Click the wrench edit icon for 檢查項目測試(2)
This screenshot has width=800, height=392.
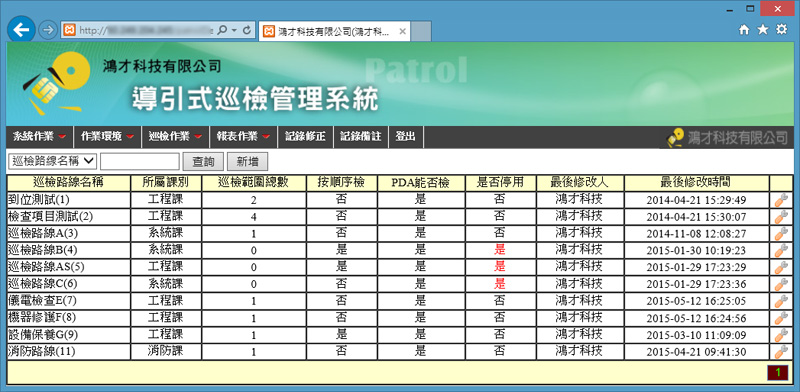coord(781,217)
